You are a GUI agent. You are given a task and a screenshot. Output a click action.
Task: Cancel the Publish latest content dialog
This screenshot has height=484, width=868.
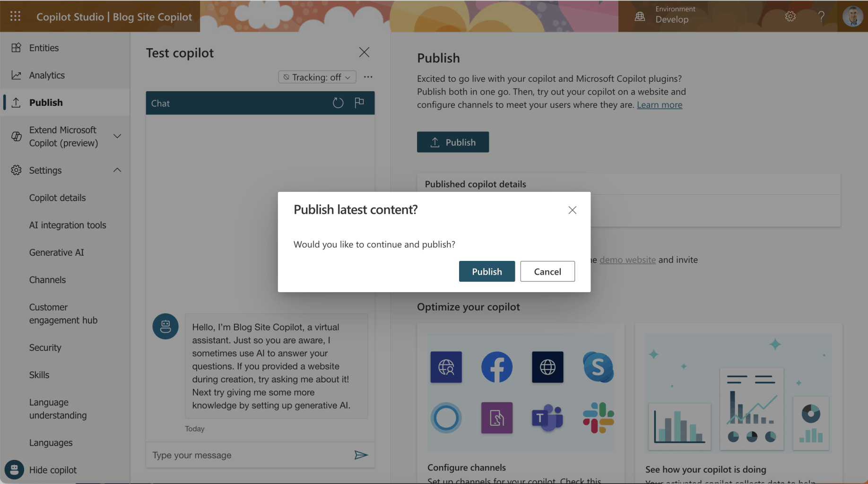click(547, 271)
